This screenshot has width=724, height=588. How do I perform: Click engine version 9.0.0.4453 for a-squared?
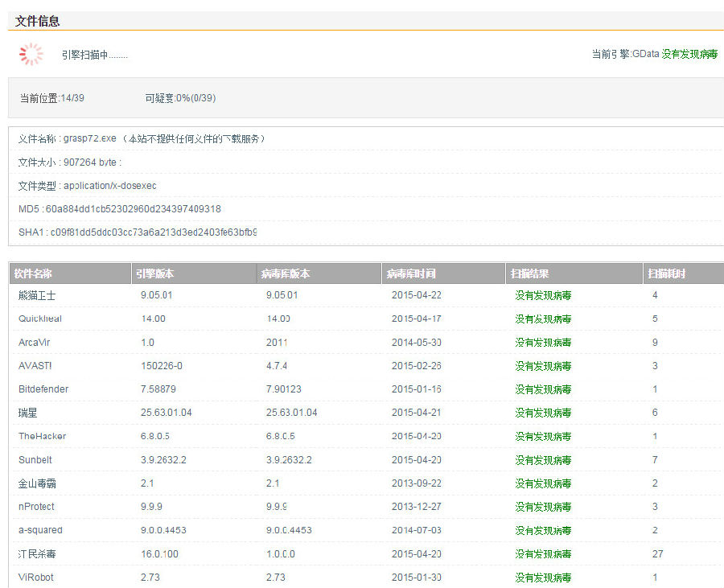point(163,530)
